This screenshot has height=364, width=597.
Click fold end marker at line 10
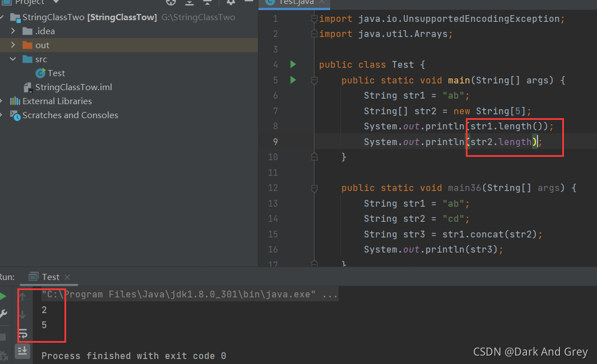point(314,157)
